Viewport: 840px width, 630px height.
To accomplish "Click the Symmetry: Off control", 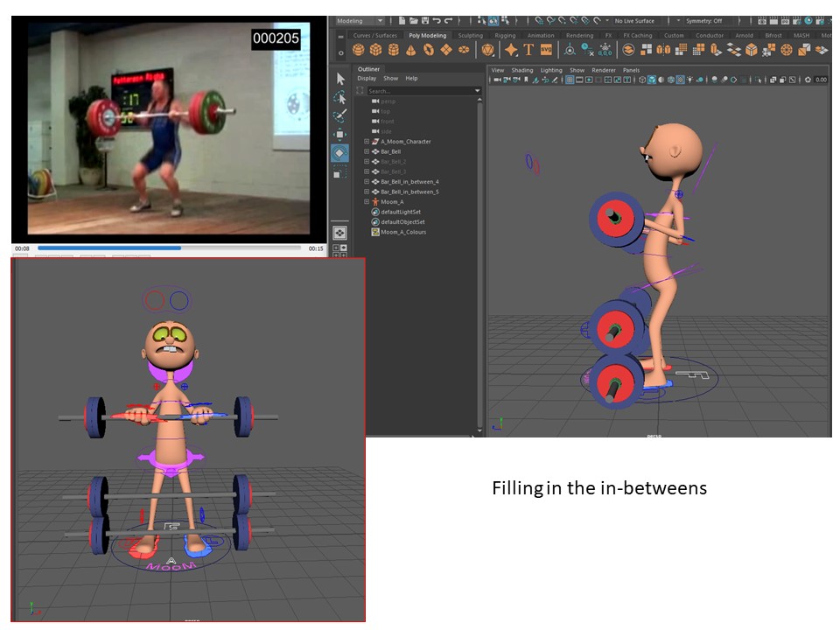I will click(704, 18).
